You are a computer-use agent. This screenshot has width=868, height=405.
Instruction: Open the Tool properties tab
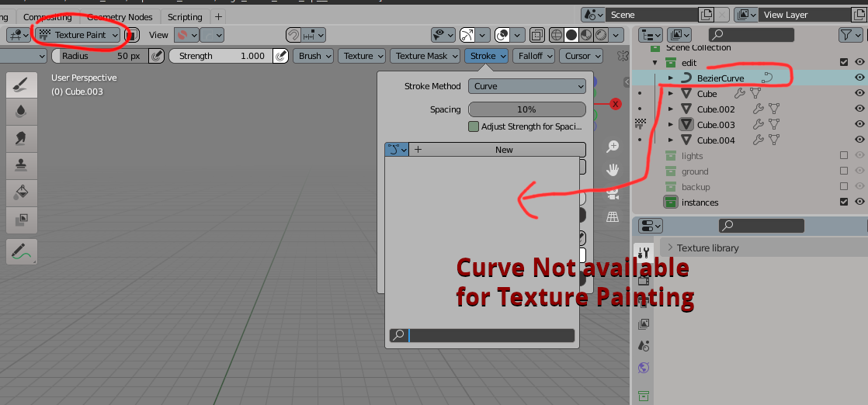(x=644, y=253)
